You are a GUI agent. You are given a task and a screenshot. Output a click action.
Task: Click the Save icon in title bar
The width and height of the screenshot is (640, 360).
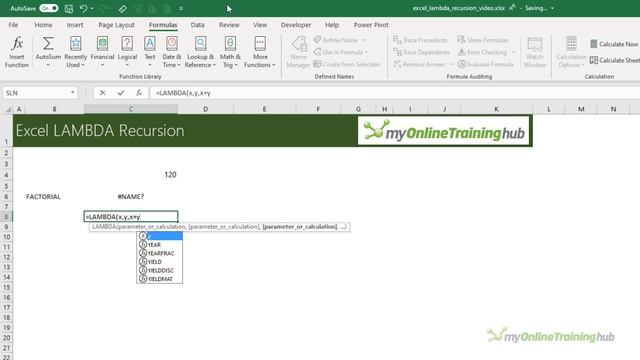(x=69, y=8)
